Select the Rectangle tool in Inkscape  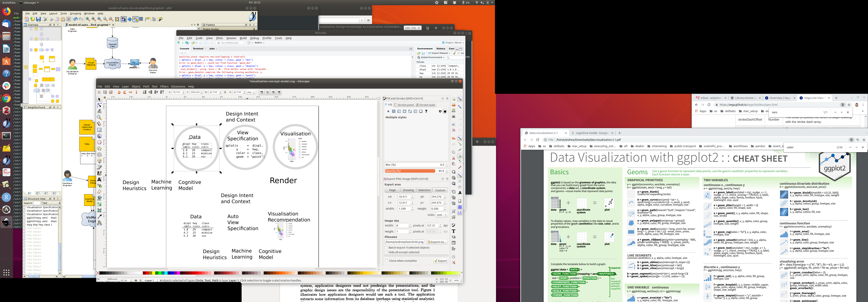99,130
